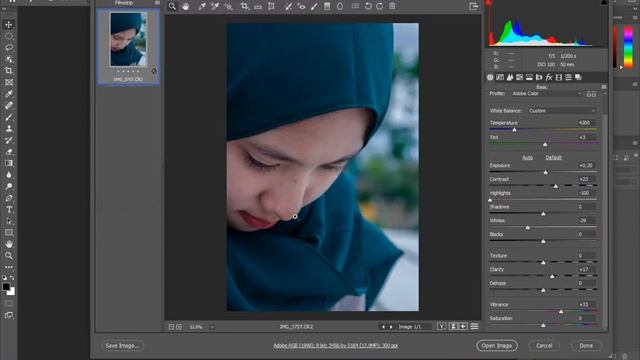640x360 pixels.
Task: Select the Zoom tool in Camera Raw toolbar
Action: pos(172,6)
